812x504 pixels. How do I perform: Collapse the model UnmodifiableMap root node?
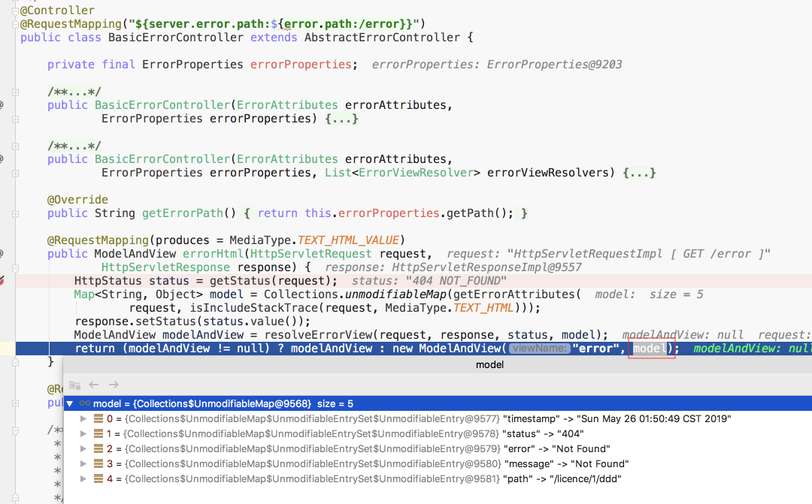pos(70,403)
